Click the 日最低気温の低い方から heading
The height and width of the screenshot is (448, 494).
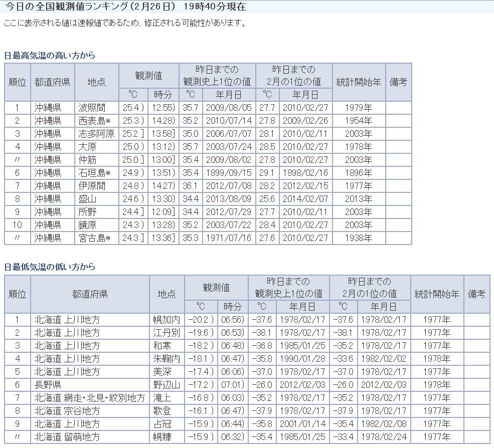click(x=50, y=267)
